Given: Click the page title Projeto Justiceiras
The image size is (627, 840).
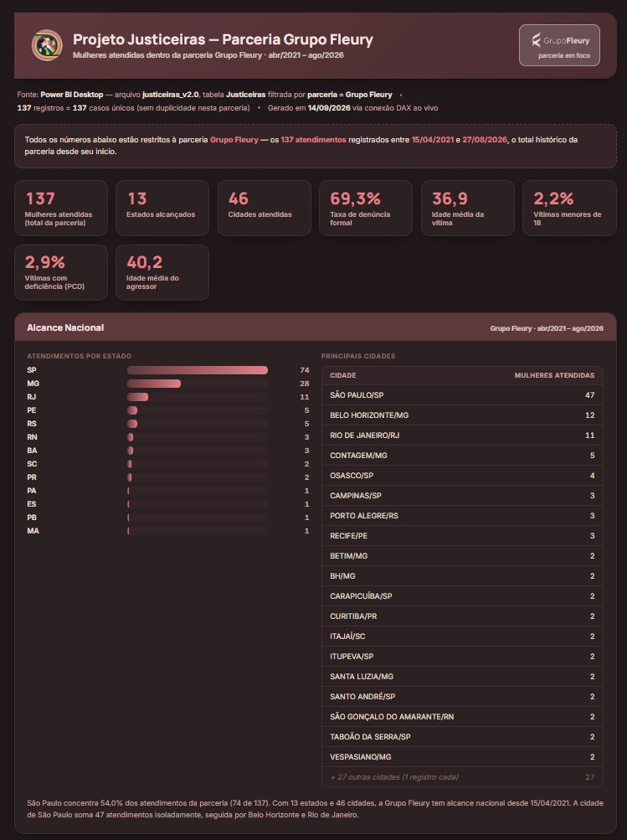Looking at the screenshot, I should tap(223, 39).
